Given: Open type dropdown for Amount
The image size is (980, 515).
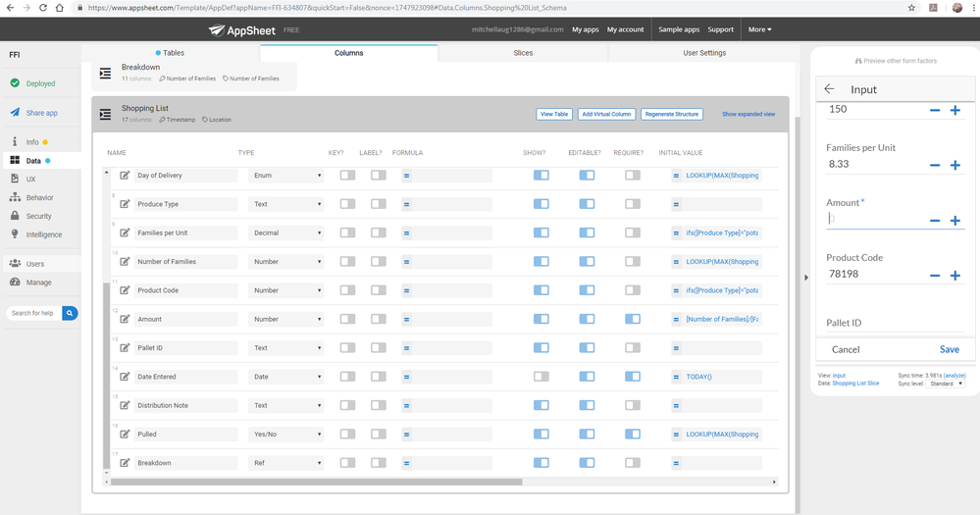Looking at the screenshot, I should pyautogui.click(x=285, y=320).
